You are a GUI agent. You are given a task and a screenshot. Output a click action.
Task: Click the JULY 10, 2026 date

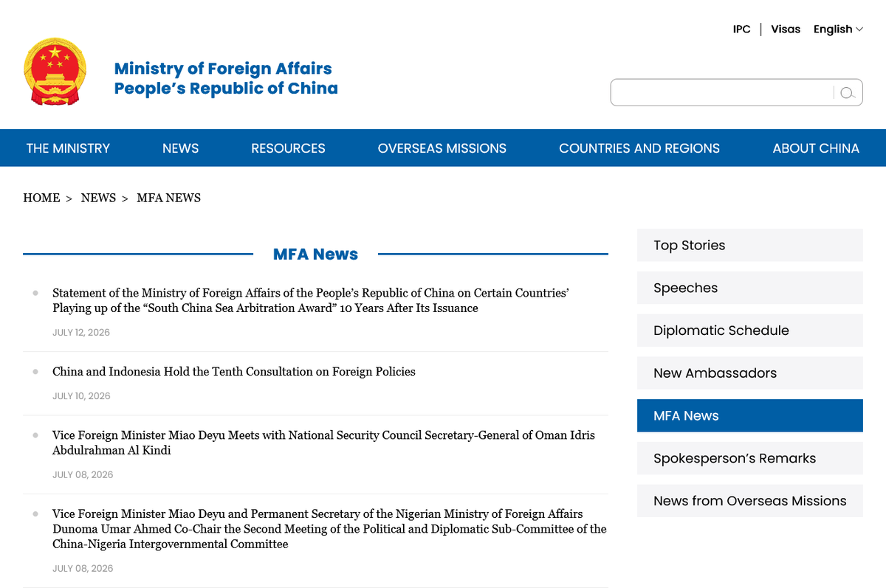(81, 396)
